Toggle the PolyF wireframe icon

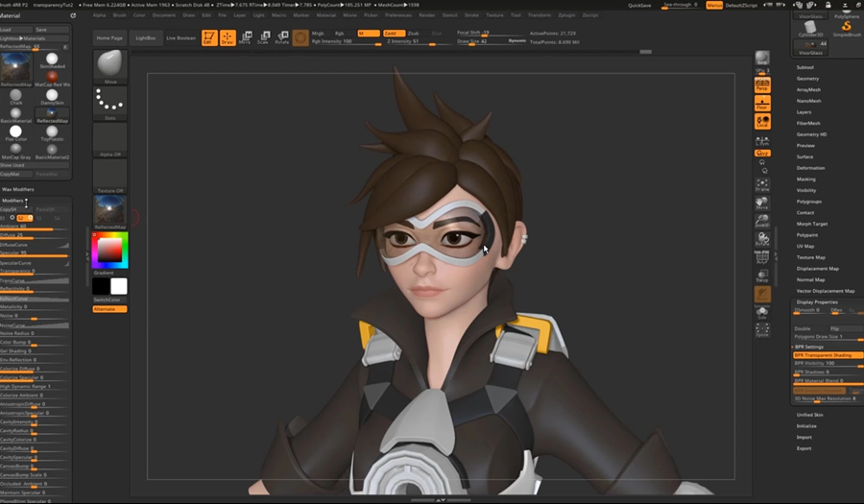click(762, 257)
